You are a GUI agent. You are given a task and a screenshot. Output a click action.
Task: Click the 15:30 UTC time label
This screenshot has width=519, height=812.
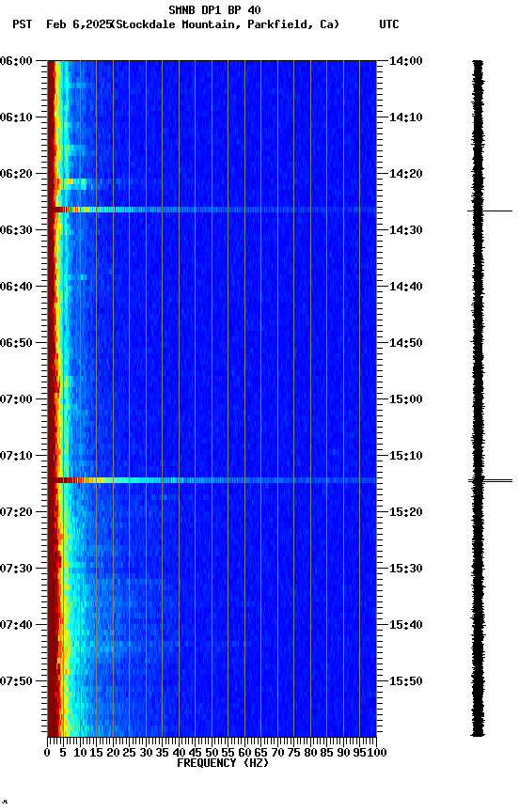point(406,569)
